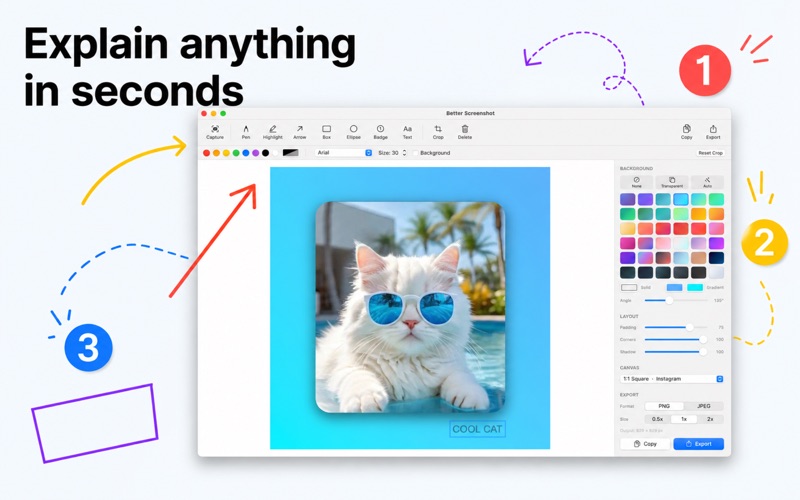Choose the None background option
Image resolution: width=800 pixels, height=500 pixels.
pyautogui.click(x=636, y=182)
